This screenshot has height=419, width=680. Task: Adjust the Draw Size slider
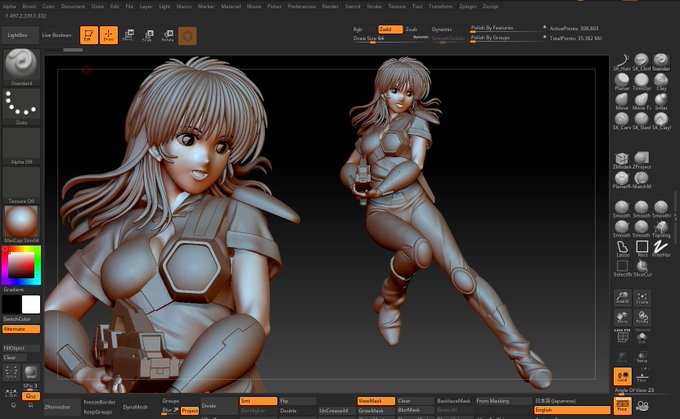pyautogui.click(x=391, y=39)
